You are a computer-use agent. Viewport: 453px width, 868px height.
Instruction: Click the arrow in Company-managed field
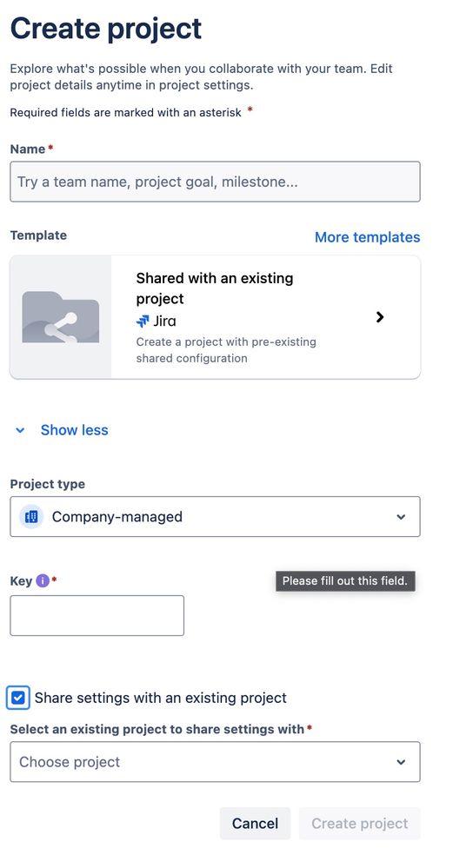pos(401,517)
